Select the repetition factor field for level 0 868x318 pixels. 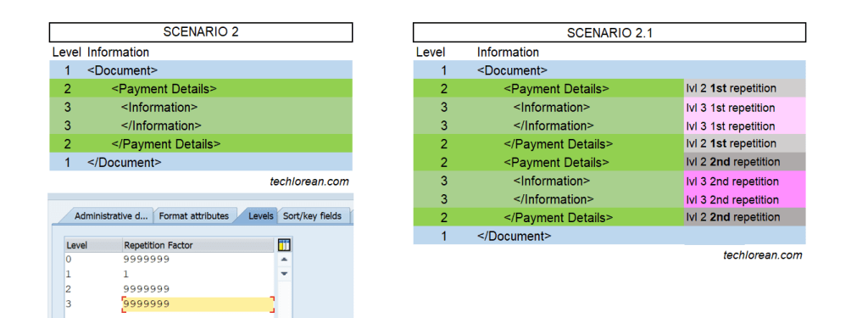pyautogui.click(x=198, y=259)
